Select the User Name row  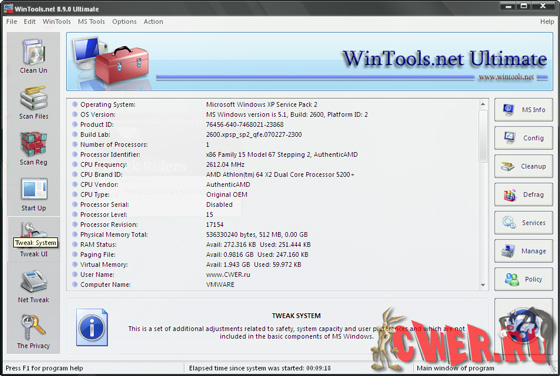click(273, 275)
